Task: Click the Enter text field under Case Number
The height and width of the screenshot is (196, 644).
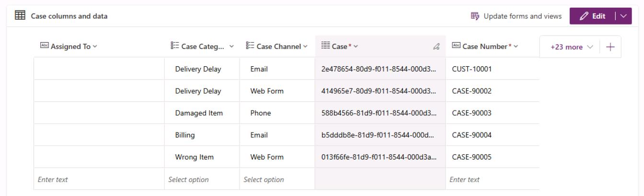Action: [493, 180]
